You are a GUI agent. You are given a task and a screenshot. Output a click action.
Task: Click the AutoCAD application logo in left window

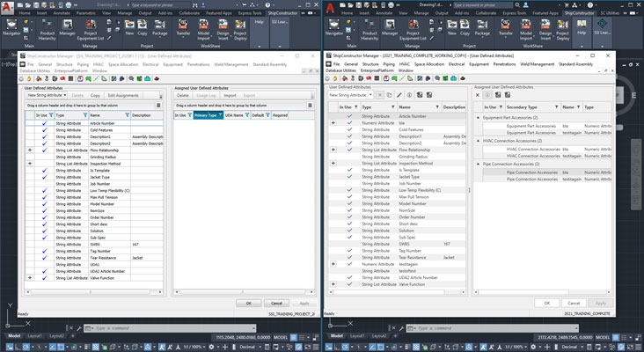coord(7,7)
